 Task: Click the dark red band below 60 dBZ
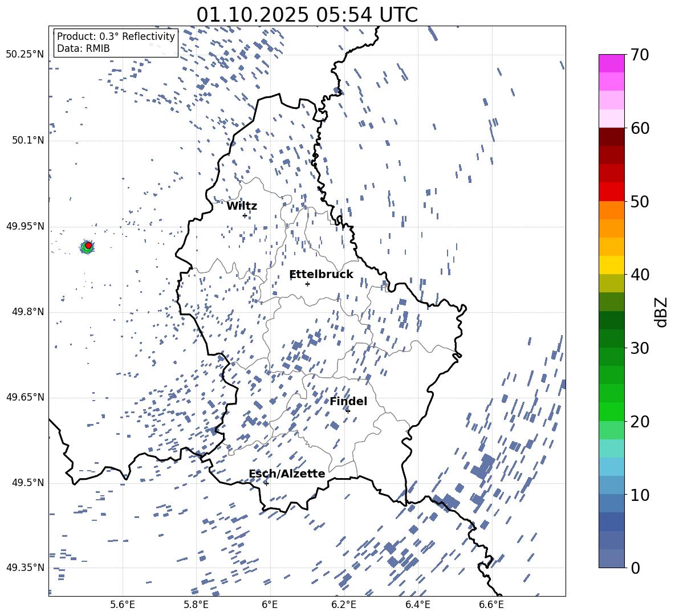pyautogui.click(x=611, y=137)
